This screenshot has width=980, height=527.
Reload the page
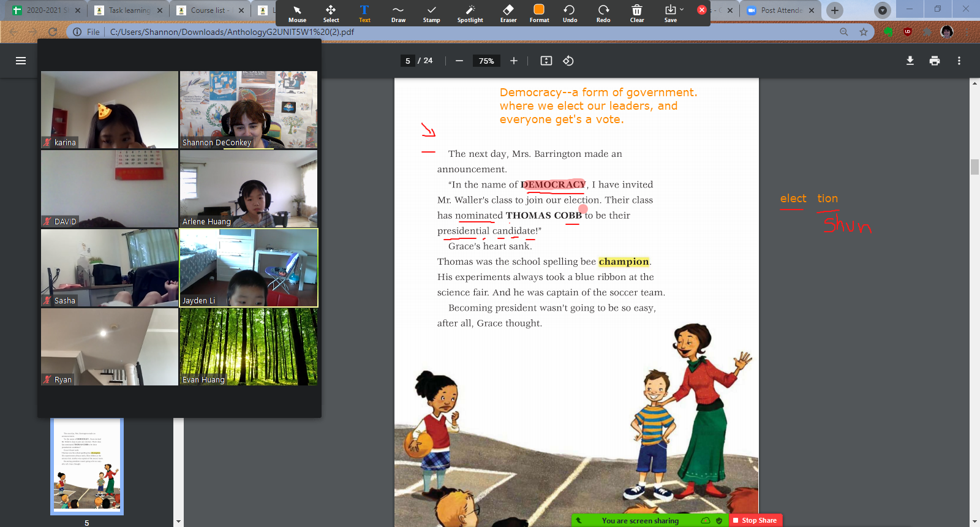(53, 32)
